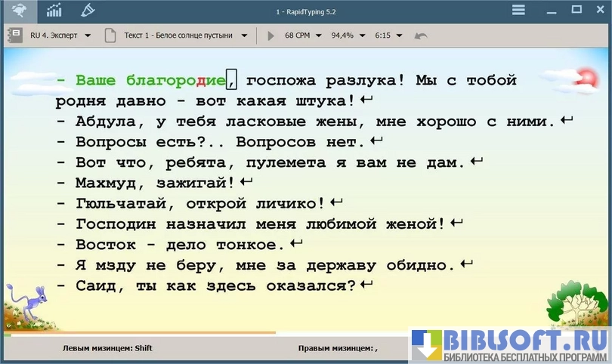Switch to the statistics chart tab
The width and height of the screenshot is (612, 364).
(54, 11)
